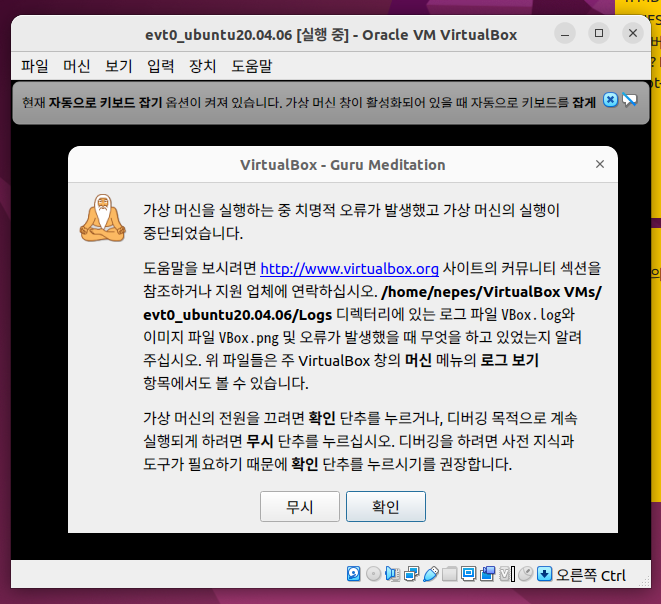Open the USB devices status icon
This screenshot has height=604, width=661.
point(430,574)
